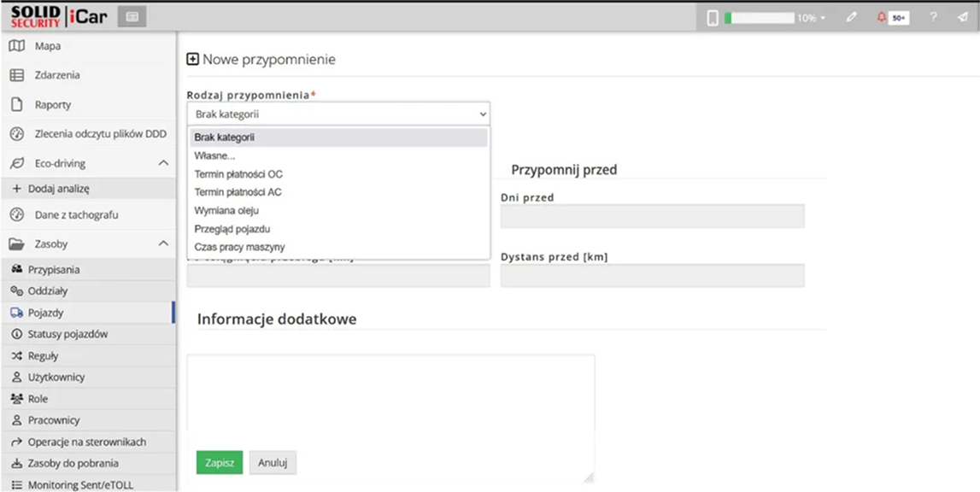
Task: Select Termin płatności AC option
Action: click(x=338, y=192)
